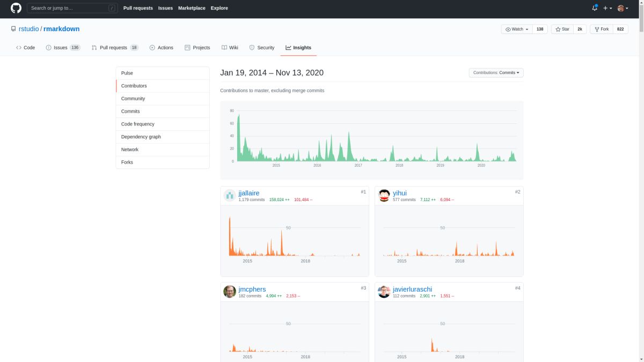View jmcphers' 182 commits
Viewport: 644px width, 362px height.
(x=250, y=295)
